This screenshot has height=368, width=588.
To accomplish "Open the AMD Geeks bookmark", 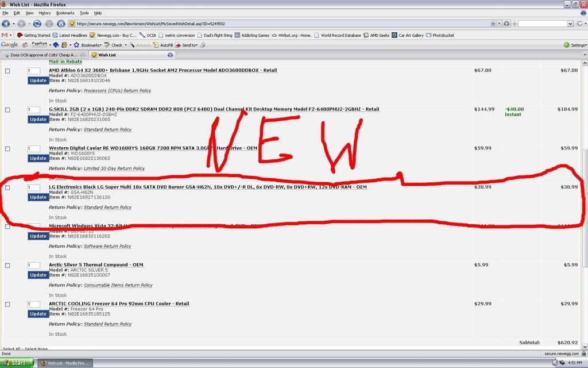I will pos(377,35).
